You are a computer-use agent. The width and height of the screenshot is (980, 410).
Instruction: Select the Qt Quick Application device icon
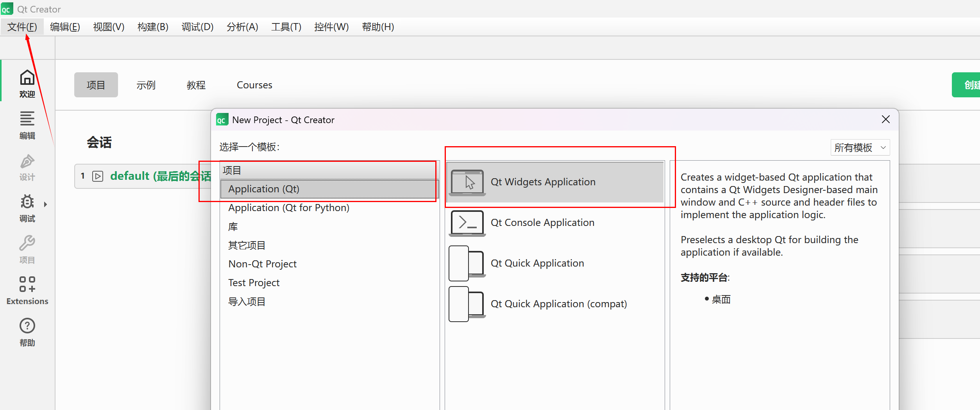(467, 263)
